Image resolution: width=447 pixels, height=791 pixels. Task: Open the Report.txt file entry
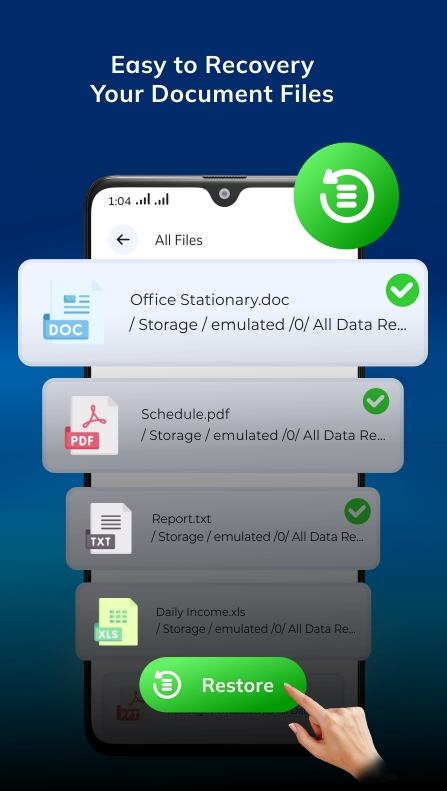[223, 528]
